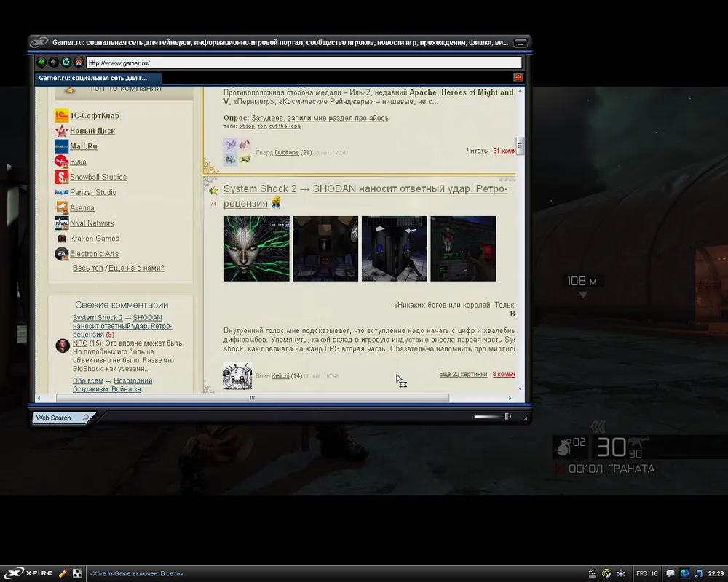Focus the Web Search field

[x=58, y=418]
